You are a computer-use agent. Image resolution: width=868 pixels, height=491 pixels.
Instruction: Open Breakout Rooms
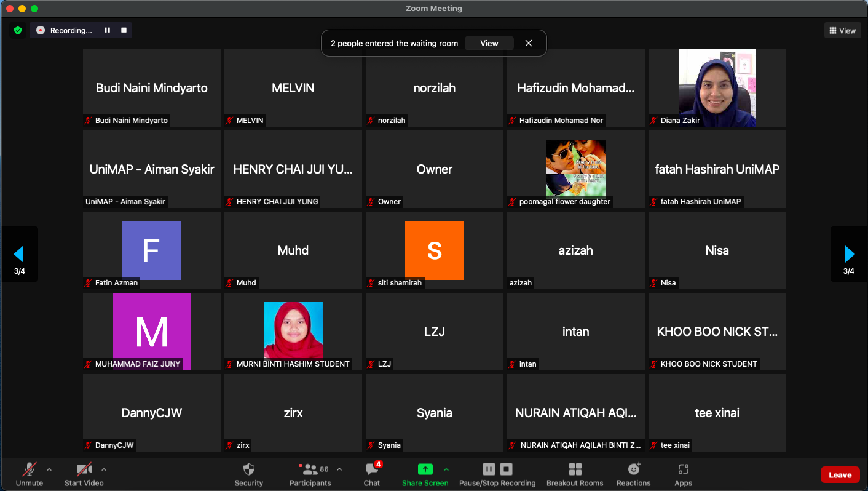(x=575, y=470)
